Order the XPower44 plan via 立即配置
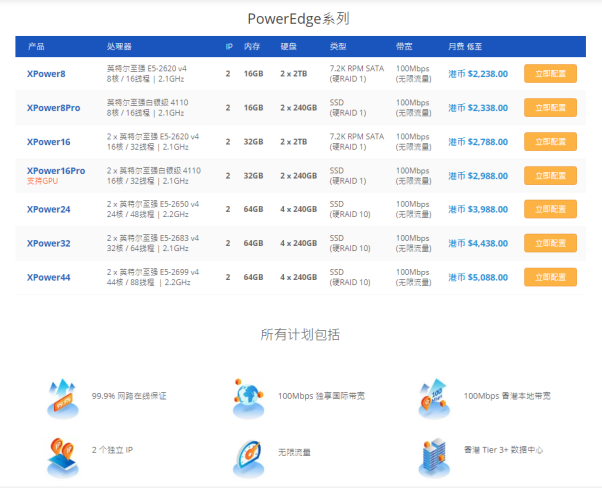Screen dimensions: 602x489 point(550,277)
